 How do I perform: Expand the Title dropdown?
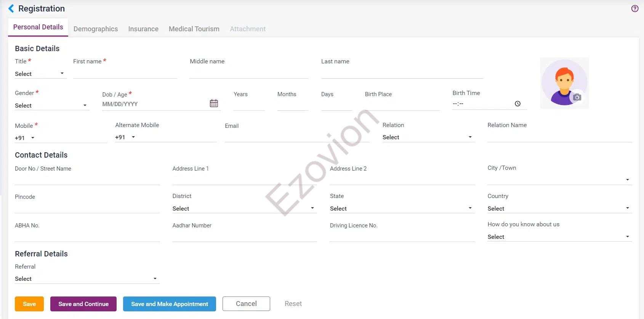tap(40, 74)
